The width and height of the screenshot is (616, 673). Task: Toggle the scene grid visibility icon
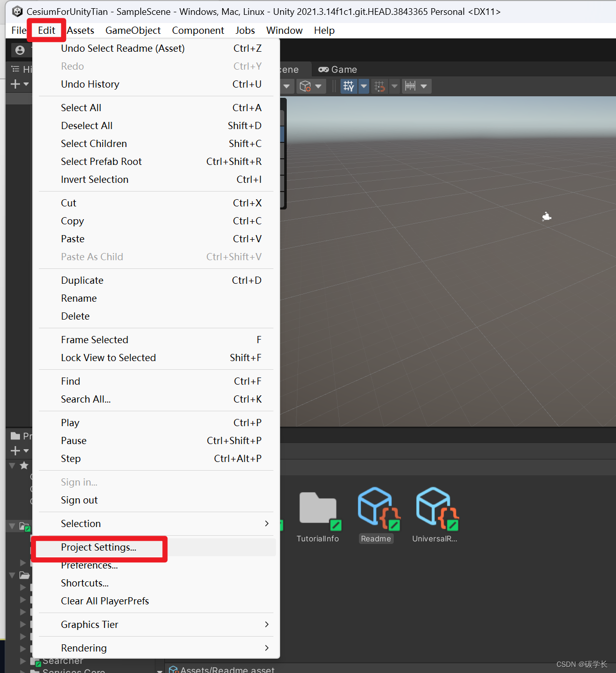pos(349,86)
